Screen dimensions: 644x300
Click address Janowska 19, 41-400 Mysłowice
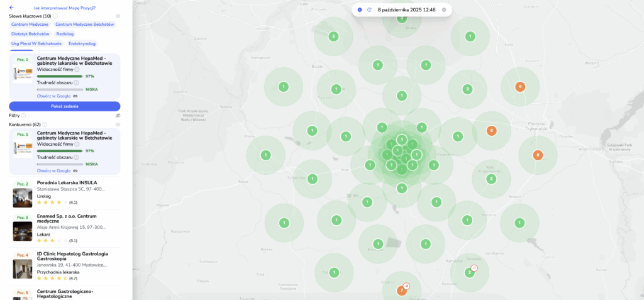click(72, 265)
